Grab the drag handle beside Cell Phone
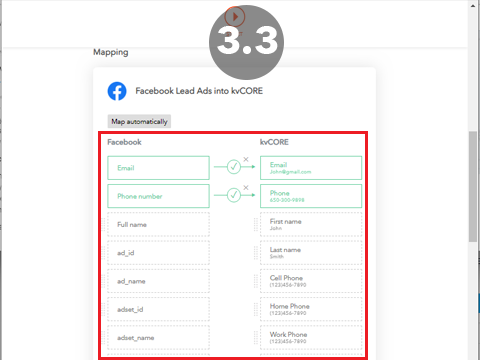 [256, 281]
